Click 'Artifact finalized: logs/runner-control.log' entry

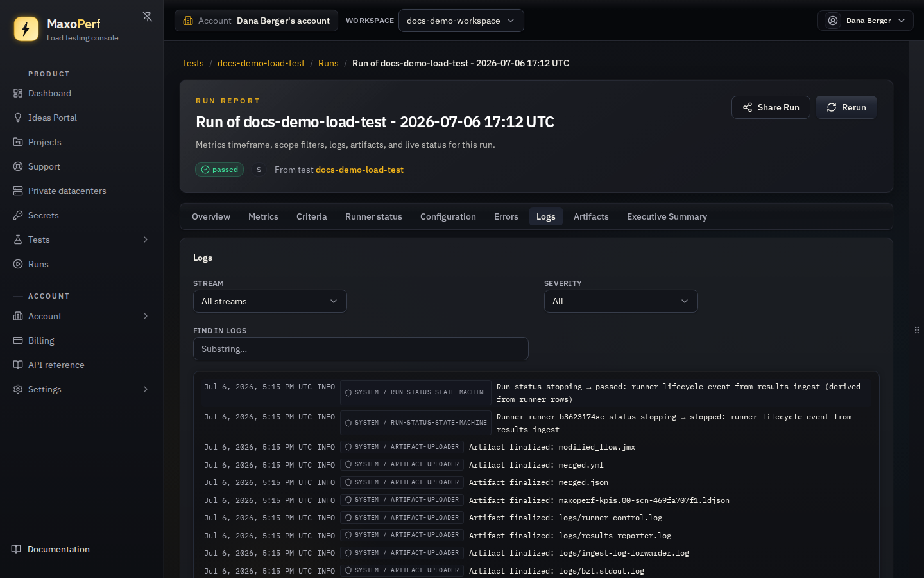[x=565, y=518]
